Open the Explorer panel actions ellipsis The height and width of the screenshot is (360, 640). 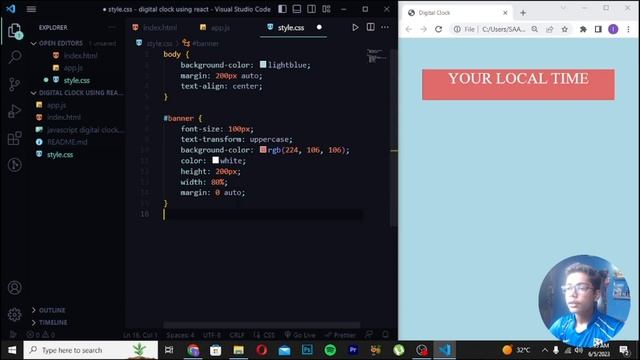click(x=111, y=27)
